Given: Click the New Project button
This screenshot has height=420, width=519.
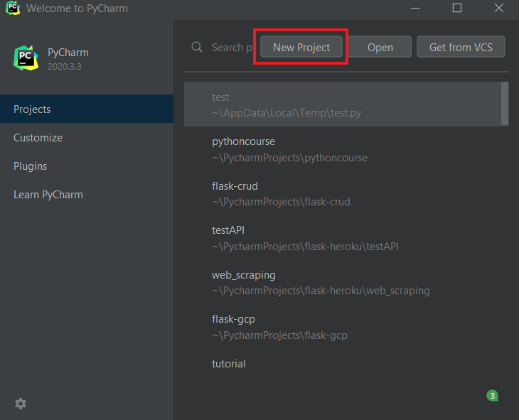Looking at the screenshot, I should coord(301,47).
